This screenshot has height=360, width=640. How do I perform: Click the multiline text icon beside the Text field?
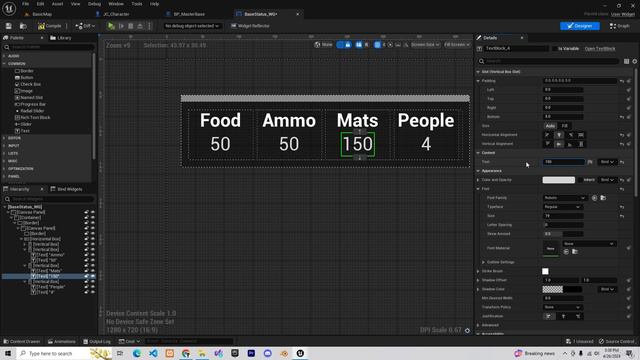(590, 162)
